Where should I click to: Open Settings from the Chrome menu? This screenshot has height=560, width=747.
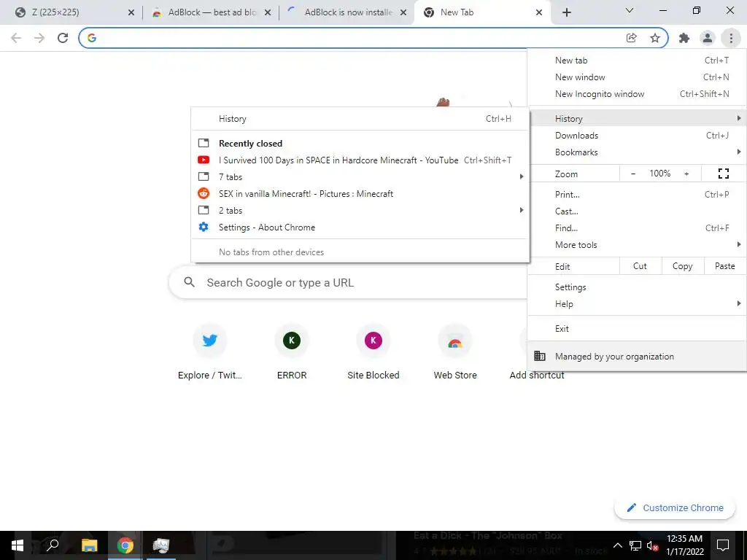[x=637, y=287]
